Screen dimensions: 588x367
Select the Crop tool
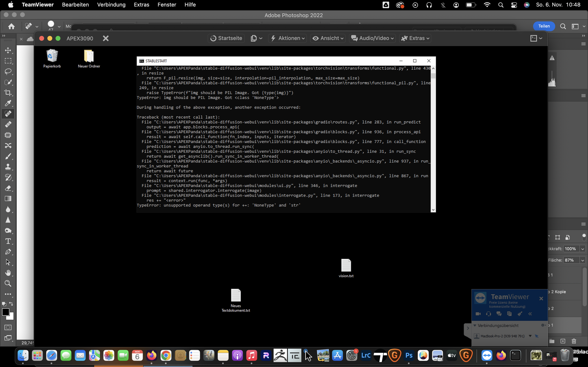tap(8, 93)
